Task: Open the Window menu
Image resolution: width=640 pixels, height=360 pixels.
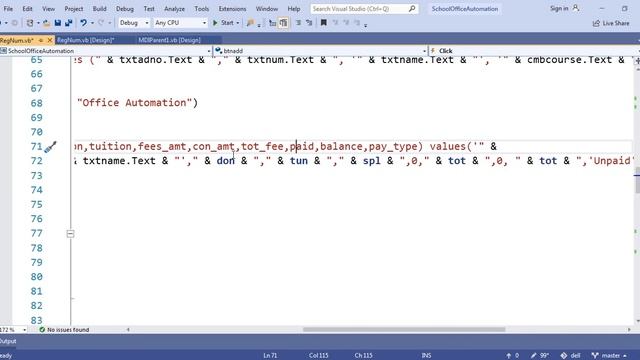Action: (x=267, y=9)
